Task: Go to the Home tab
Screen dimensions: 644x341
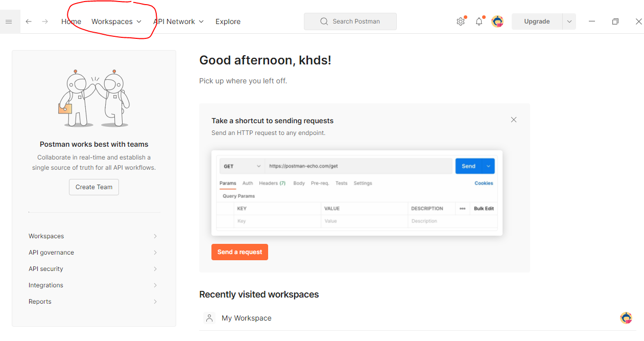Action: (x=71, y=21)
